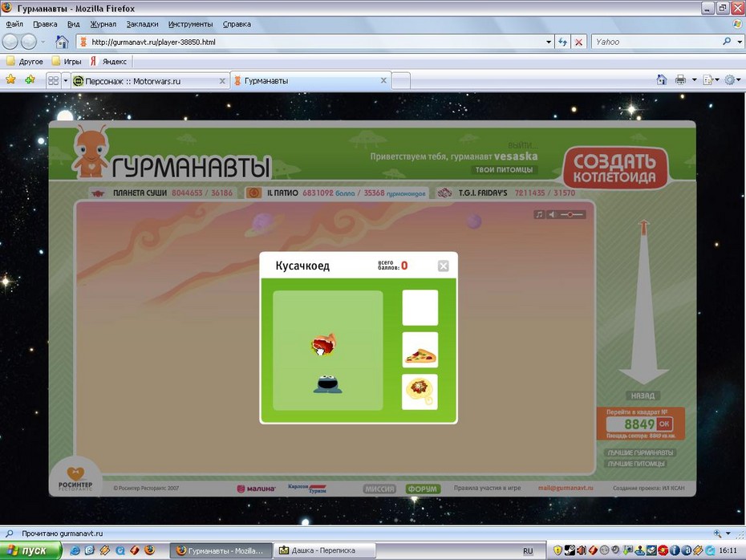The image size is (746, 560).
Task: Open the Файл menu
Action: point(14,24)
